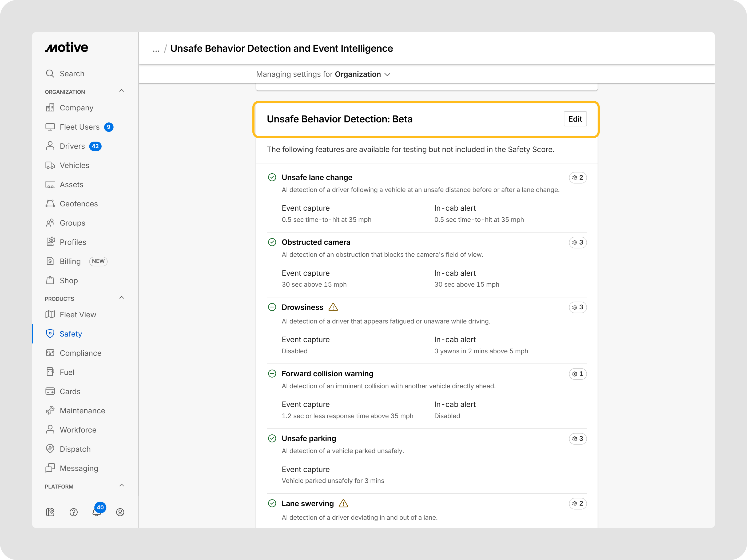Click the Unsafe lane change settings badge
Screen dimensions: 747x560
pyautogui.click(x=578, y=178)
